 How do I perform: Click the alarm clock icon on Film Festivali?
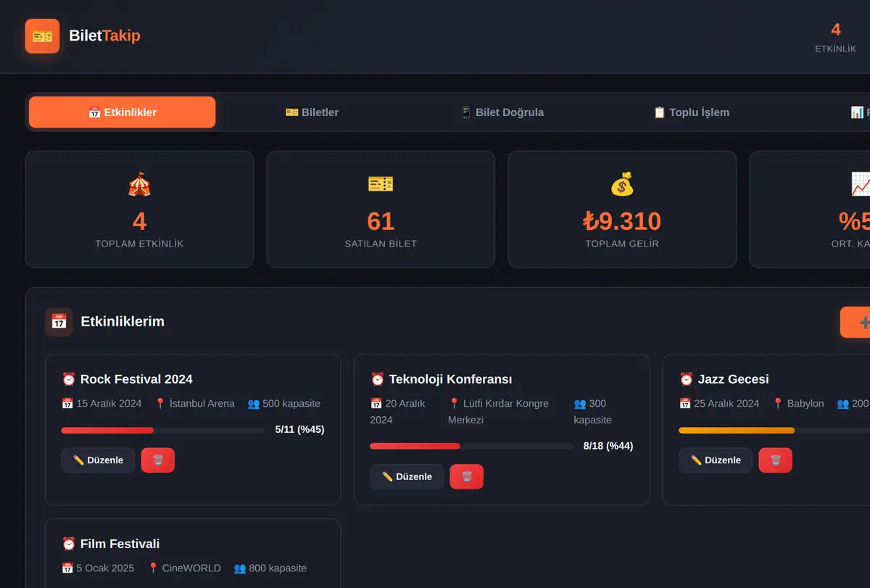pyautogui.click(x=69, y=544)
